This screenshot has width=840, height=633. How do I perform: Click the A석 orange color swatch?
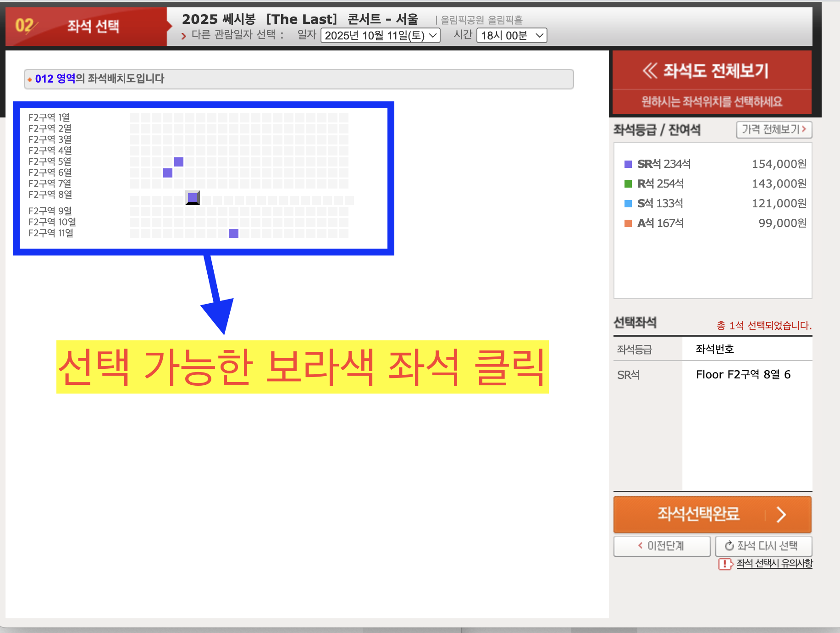click(x=628, y=223)
